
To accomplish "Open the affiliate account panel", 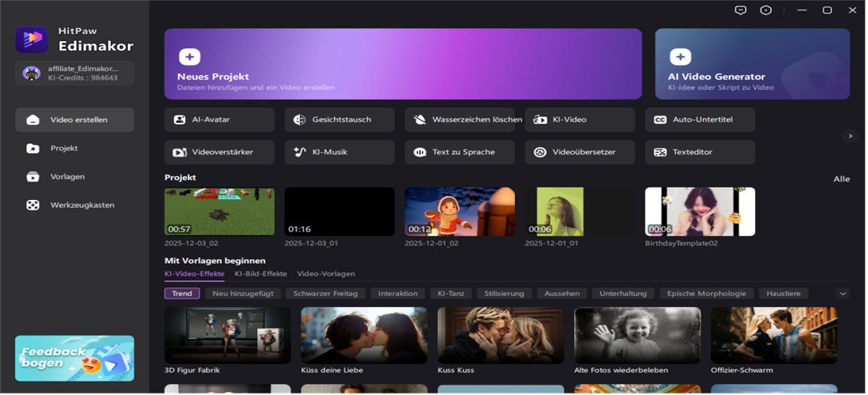I will [74, 73].
